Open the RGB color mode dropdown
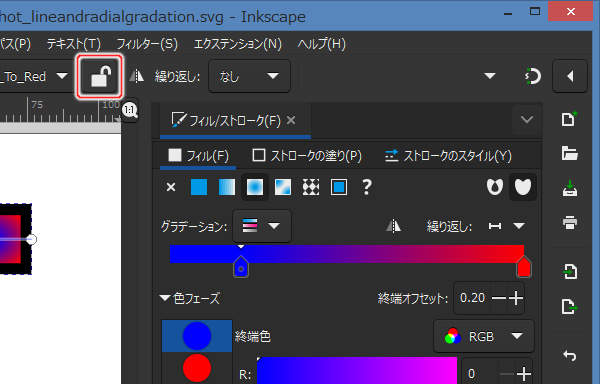Screen dimensions: 600x384 [484, 336]
